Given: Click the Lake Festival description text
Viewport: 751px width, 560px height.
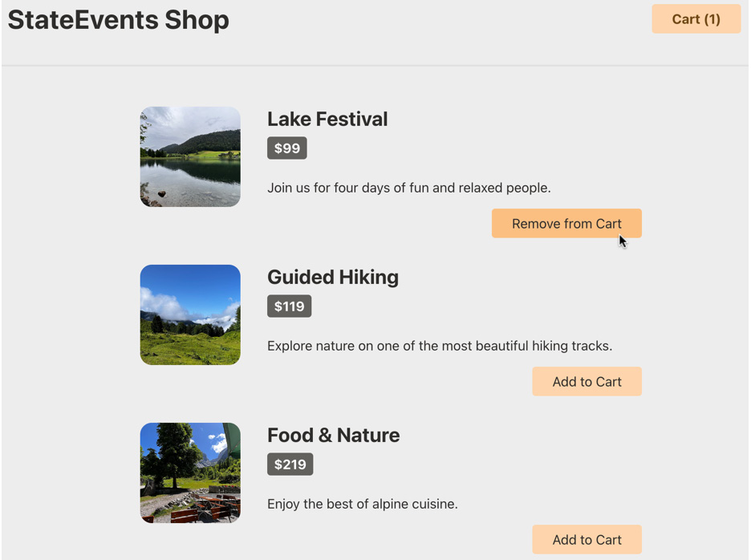Looking at the screenshot, I should click(x=408, y=189).
